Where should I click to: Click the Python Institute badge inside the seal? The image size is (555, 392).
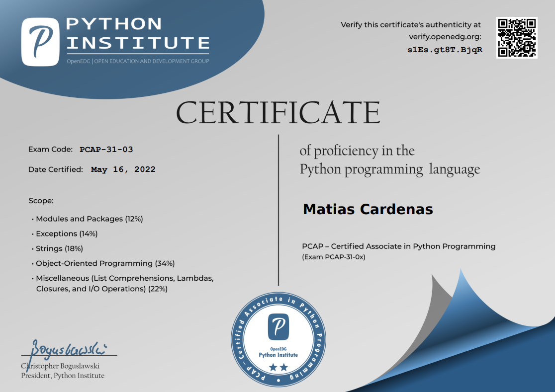277,326
